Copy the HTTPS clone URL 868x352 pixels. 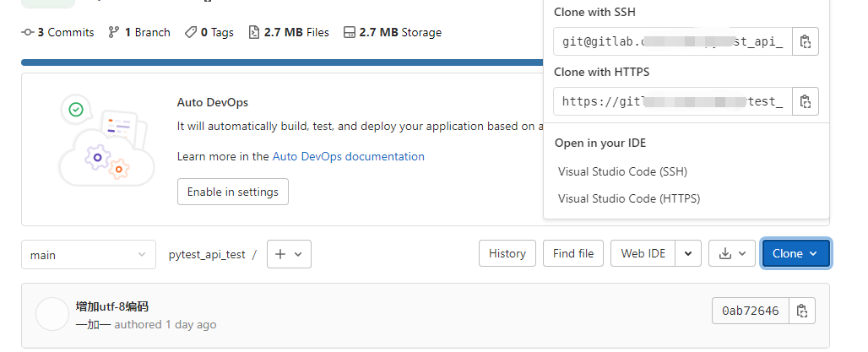[806, 102]
